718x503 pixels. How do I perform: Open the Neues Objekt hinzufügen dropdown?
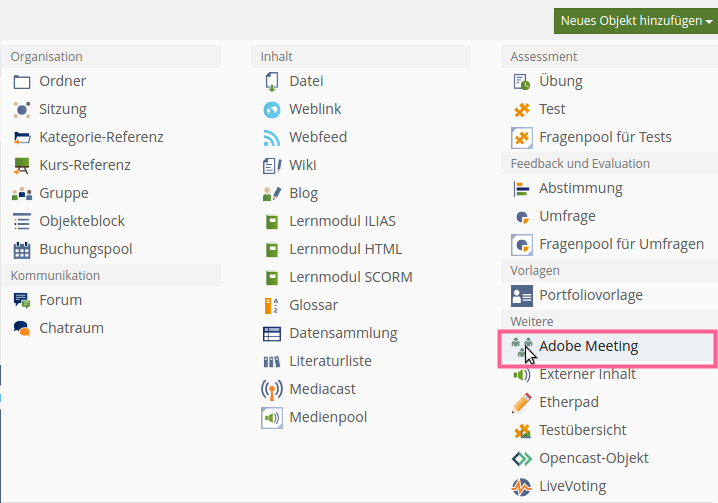pyautogui.click(x=636, y=21)
